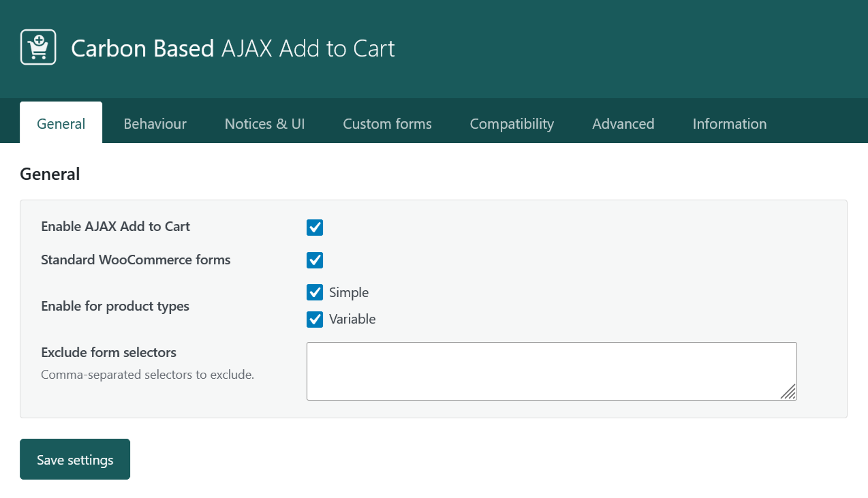Click the Comma-separated selectors hint text

[147, 375]
